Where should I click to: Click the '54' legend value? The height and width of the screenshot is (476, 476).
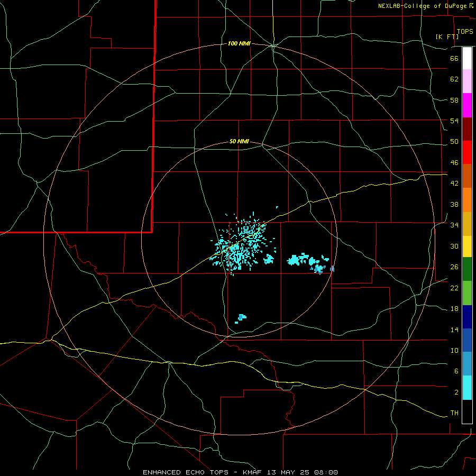coord(454,121)
